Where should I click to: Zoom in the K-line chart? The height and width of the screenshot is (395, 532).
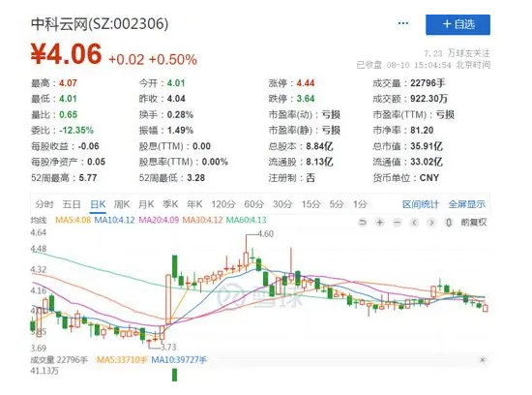coord(380,223)
